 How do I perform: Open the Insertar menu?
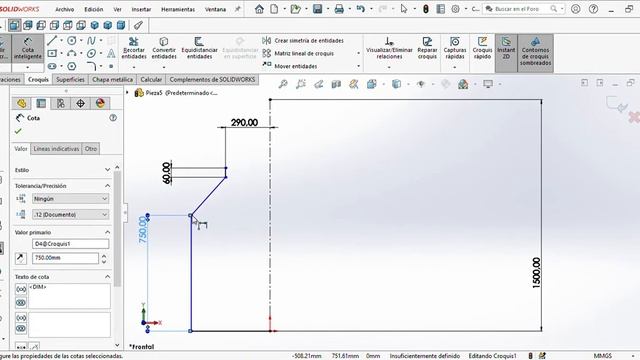[141, 9]
